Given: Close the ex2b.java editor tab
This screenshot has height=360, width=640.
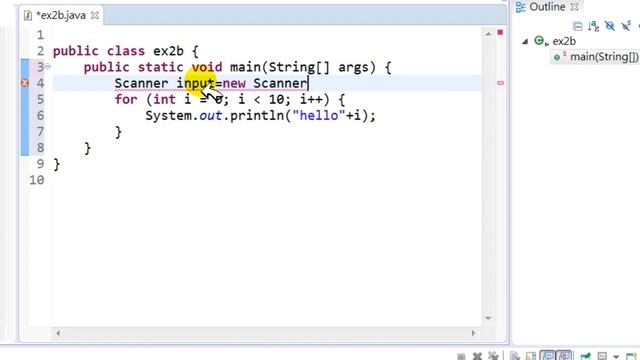Looking at the screenshot, I should coord(95,16).
